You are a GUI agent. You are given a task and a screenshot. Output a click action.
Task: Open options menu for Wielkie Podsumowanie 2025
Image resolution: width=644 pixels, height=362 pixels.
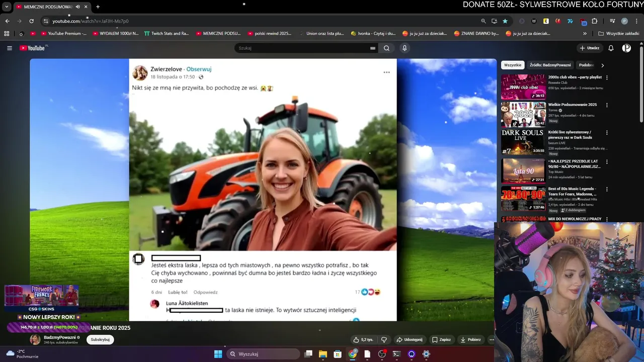point(607,105)
